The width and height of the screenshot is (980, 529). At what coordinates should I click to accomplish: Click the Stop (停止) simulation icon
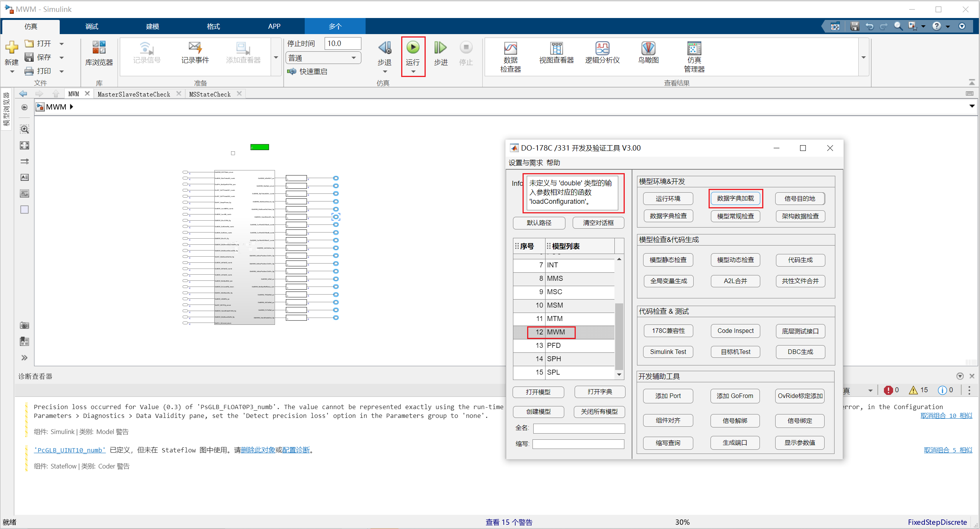coord(466,47)
